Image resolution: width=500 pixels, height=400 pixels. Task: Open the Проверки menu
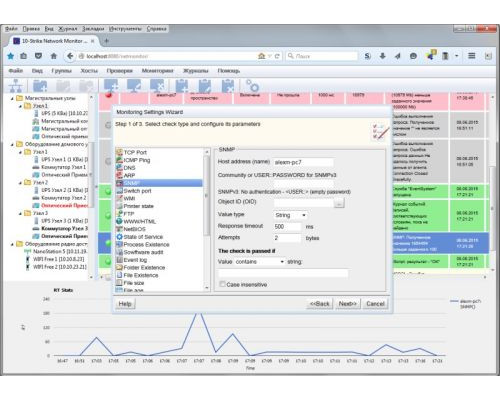tap(120, 71)
